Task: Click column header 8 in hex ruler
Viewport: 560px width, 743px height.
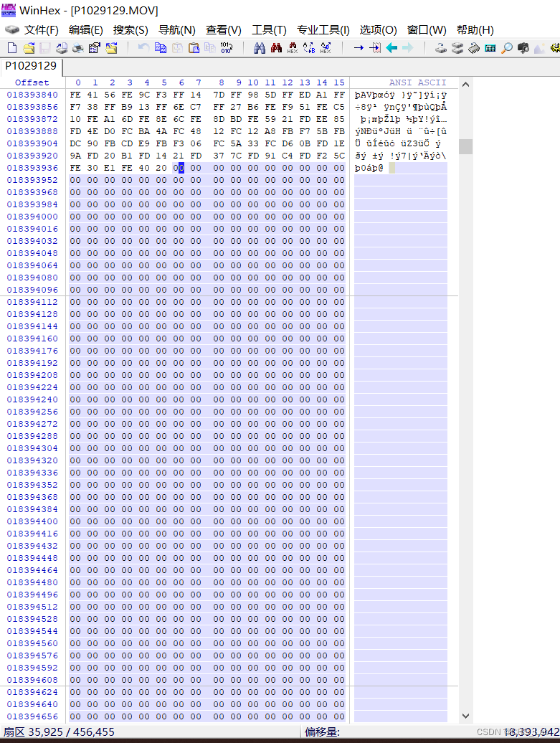Action: click(x=222, y=82)
